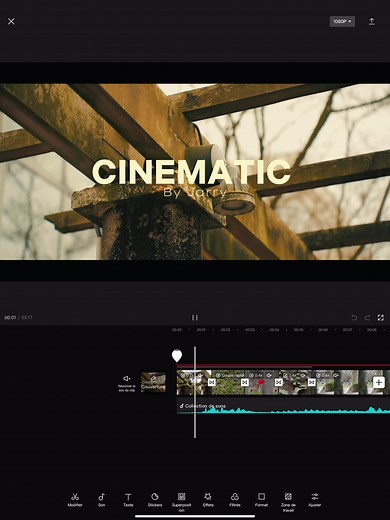Image resolution: width=390 pixels, height=520 pixels.
Task: Click the white playhead line
Action: coord(195,392)
